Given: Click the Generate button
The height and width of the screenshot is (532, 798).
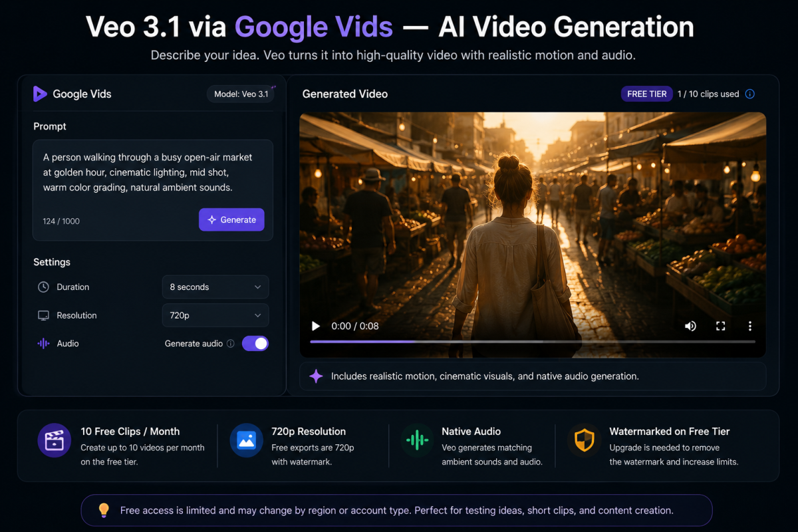Looking at the screenshot, I should (231, 219).
